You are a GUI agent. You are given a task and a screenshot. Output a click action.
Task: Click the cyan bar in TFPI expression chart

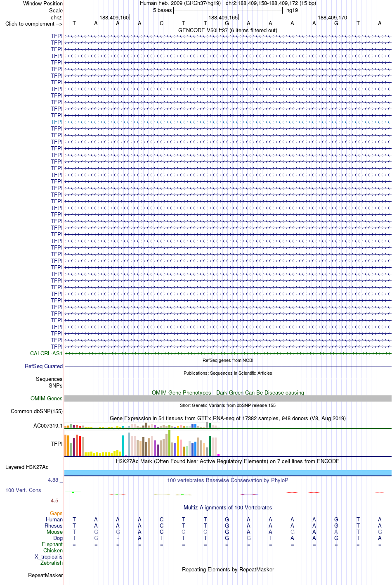[123, 445]
